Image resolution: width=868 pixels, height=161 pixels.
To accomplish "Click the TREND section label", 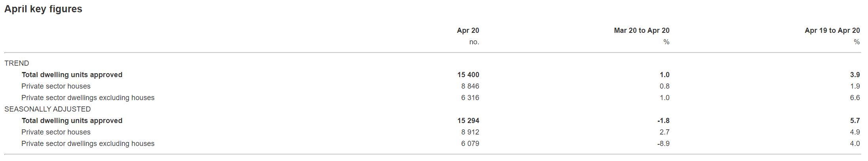I will (17, 63).
